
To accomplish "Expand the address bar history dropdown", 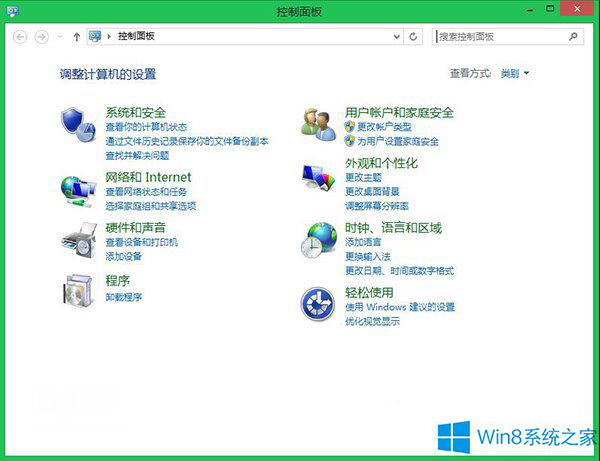I will 397,37.
